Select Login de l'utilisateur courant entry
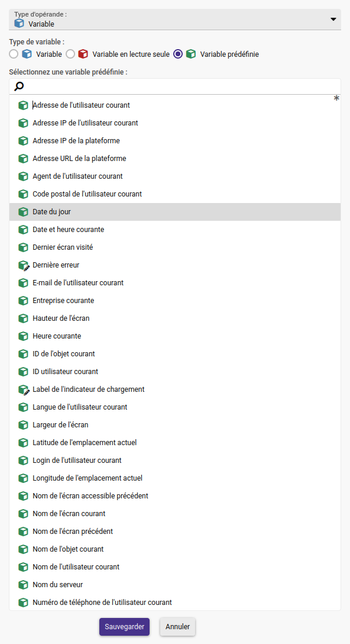Viewport: 350px width, 644px height. pos(175,461)
